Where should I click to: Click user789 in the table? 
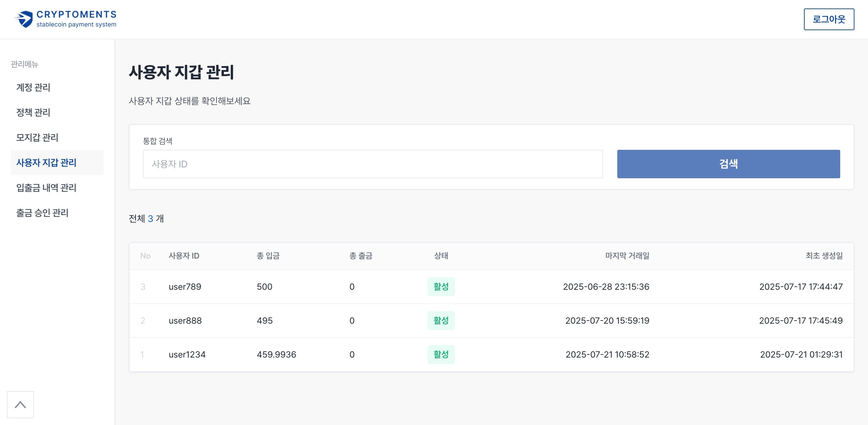coord(185,287)
